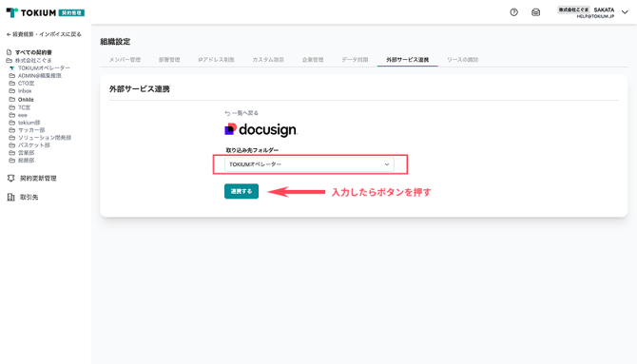Open the 株式会社こぐま root folder
The width and height of the screenshot is (637, 364).
33,60
